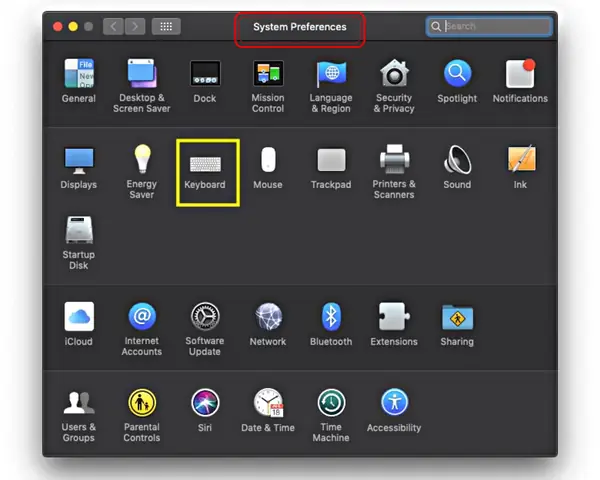600x480 pixels.
Task: Close the System Preferences window
Action: (58, 26)
